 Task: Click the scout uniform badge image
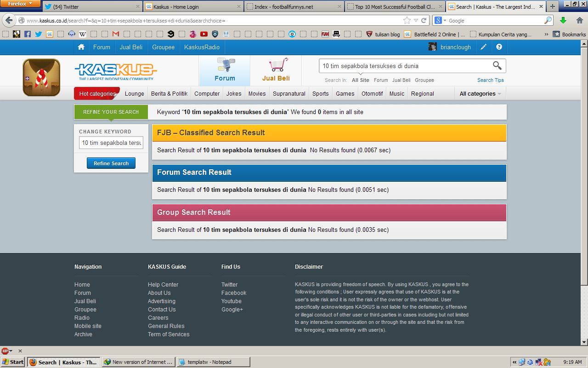[41, 77]
